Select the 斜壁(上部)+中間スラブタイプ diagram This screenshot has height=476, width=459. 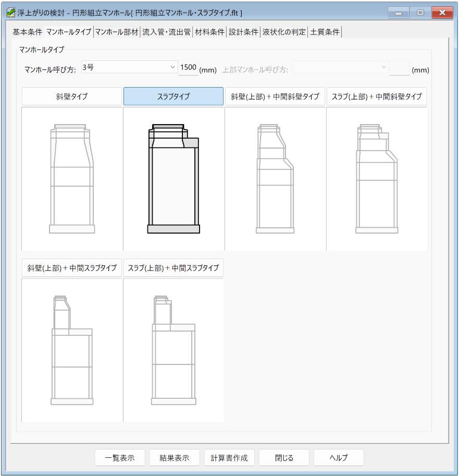point(72,350)
